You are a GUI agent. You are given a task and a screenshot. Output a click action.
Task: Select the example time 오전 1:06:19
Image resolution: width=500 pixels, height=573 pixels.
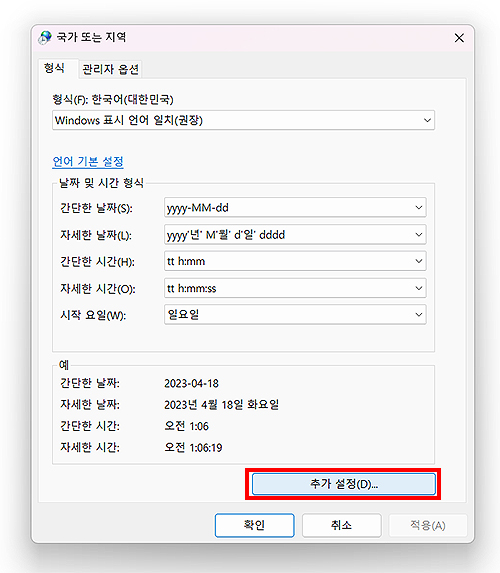tap(193, 447)
